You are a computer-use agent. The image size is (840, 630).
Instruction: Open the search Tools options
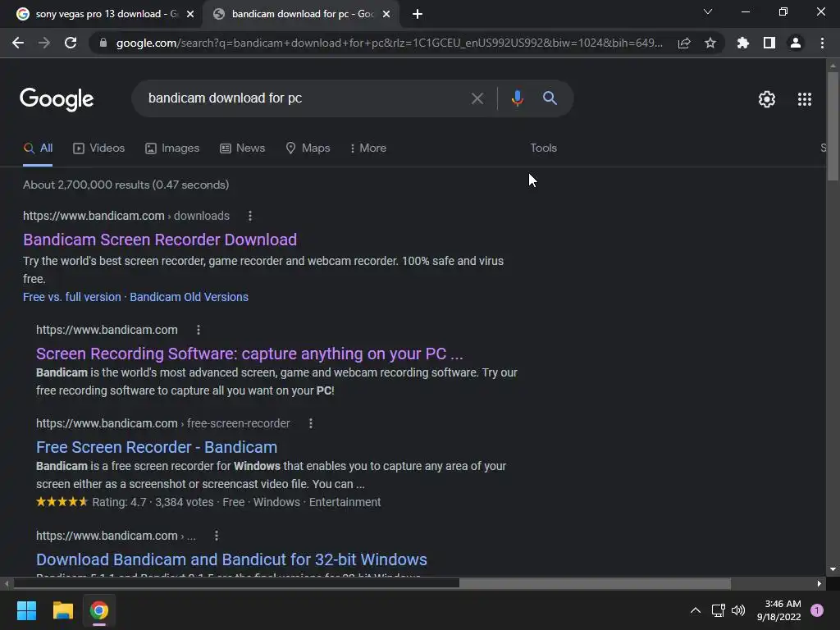click(x=543, y=148)
